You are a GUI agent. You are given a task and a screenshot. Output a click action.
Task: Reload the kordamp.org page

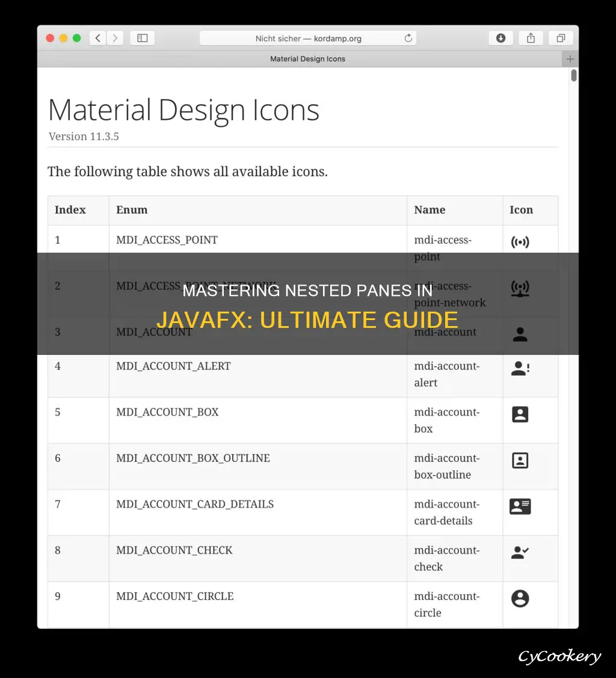pos(408,38)
